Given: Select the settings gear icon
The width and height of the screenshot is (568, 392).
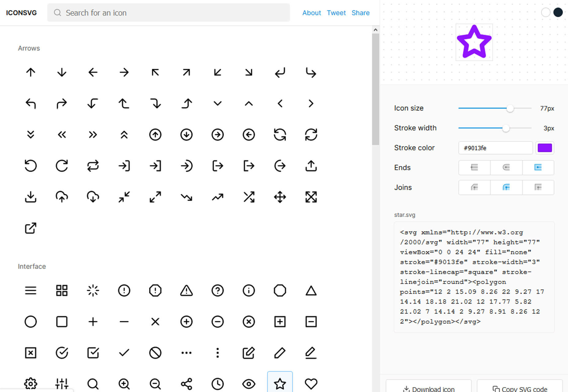Looking at the screenshot, I should [x=31, y=383].
